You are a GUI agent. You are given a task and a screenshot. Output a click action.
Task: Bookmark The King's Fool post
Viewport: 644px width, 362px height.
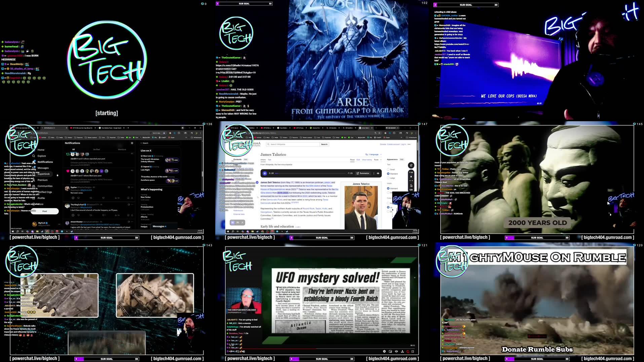(128, 215)
